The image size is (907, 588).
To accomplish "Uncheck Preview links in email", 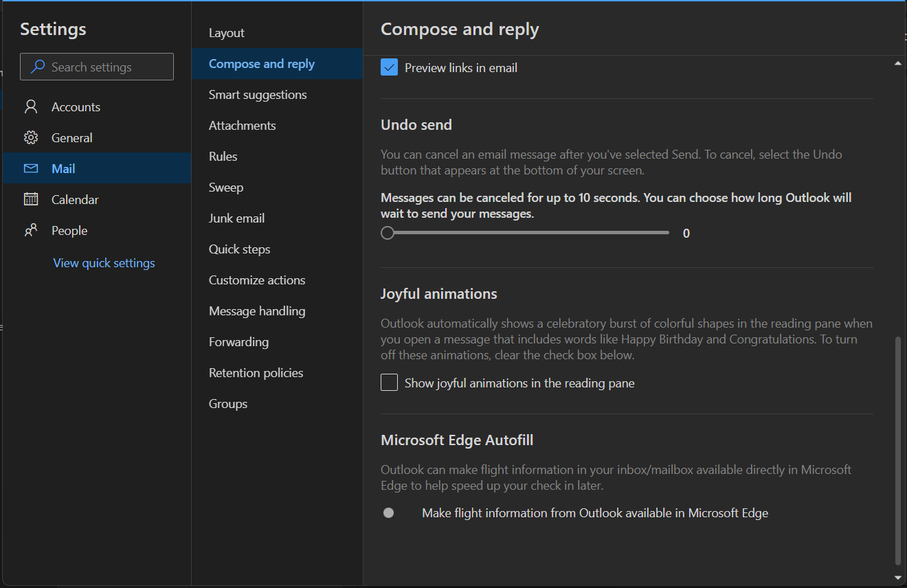I will coord(390,67).
